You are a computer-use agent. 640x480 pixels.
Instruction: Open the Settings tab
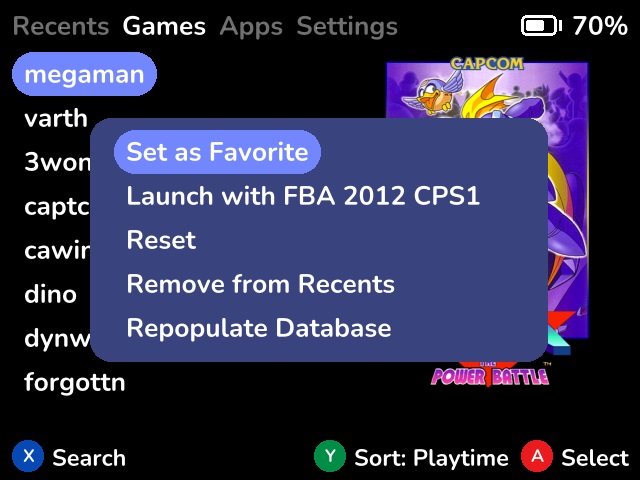[347, 27]
